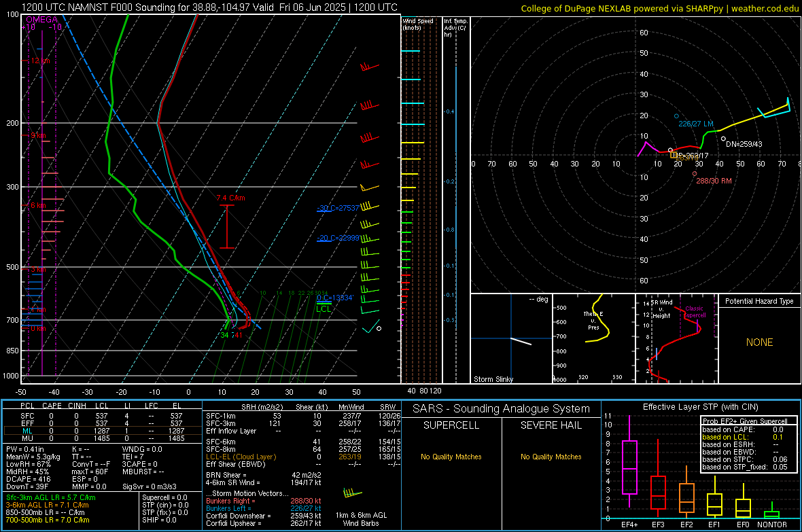Click the 'BRN Shear =' entry
The height and width of the screenshot is (532, 802).
coord(264,475)
